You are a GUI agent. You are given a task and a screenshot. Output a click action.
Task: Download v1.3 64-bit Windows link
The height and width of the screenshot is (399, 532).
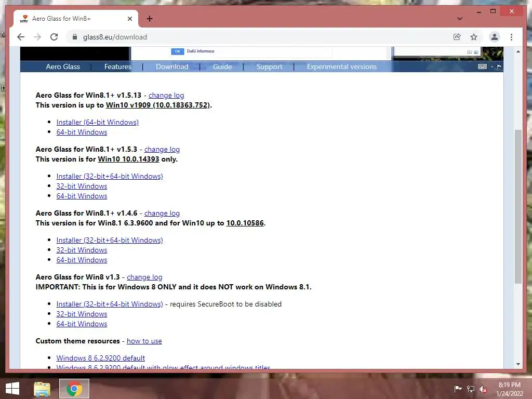pos(82,324)
